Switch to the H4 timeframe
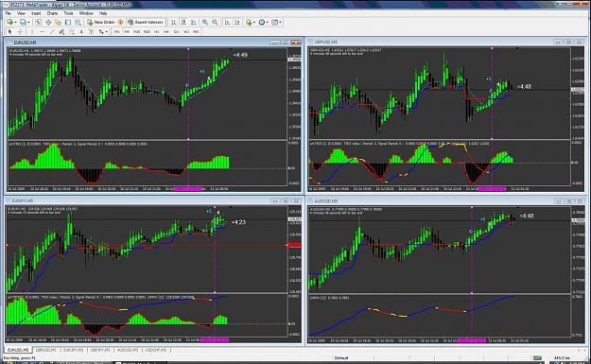591x364 pixels. click(166, 31)
